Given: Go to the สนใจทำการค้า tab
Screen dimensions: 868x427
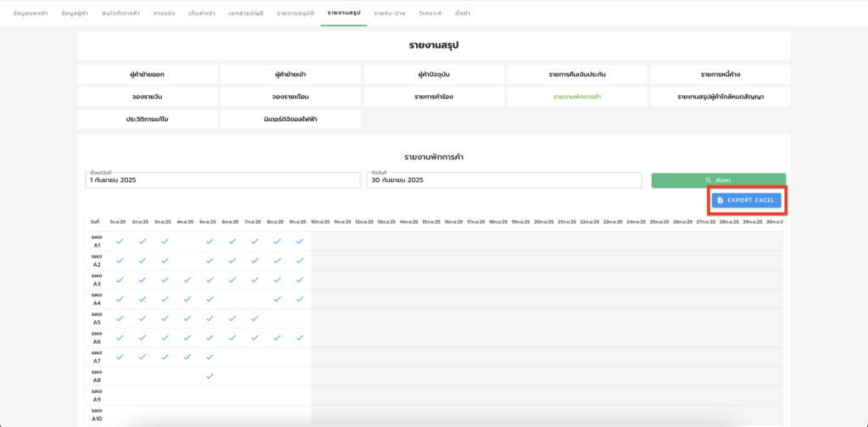Looking at the screenshot, I should [x=121, y=13].
